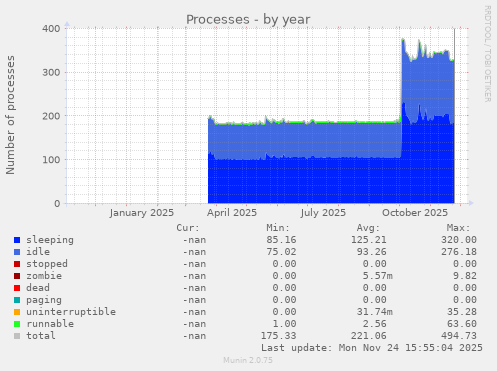Select the 'dead' legend label
This screenshot has width=497, height=371.
pyautogui.click(x=38, y=288)
